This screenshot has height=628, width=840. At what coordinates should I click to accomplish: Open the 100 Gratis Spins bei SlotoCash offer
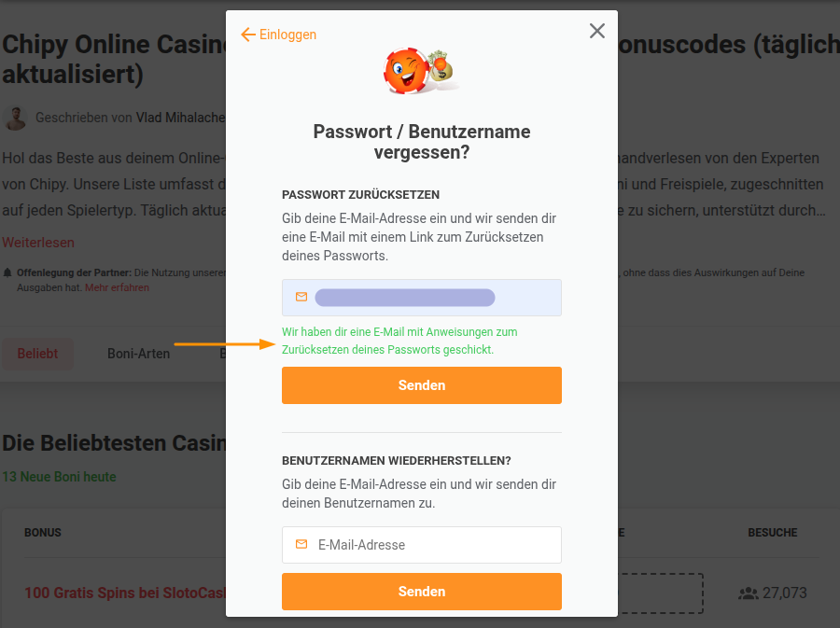pos(125,593)
